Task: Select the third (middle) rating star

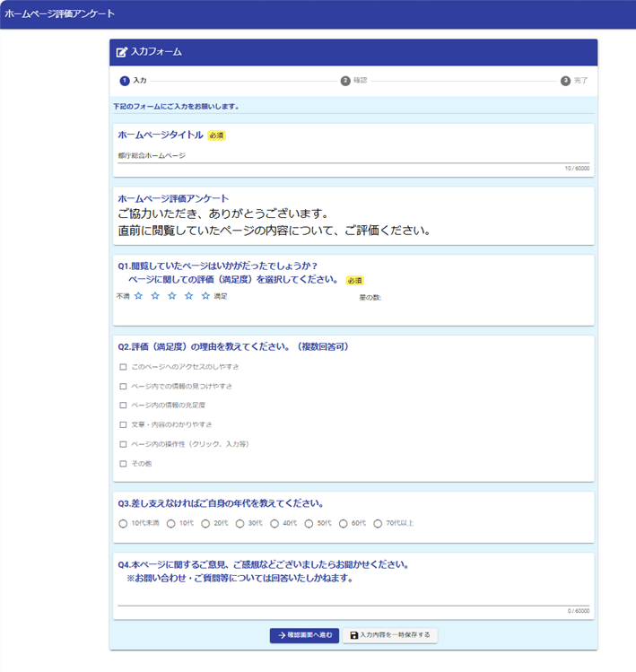Action: (172, 296)
